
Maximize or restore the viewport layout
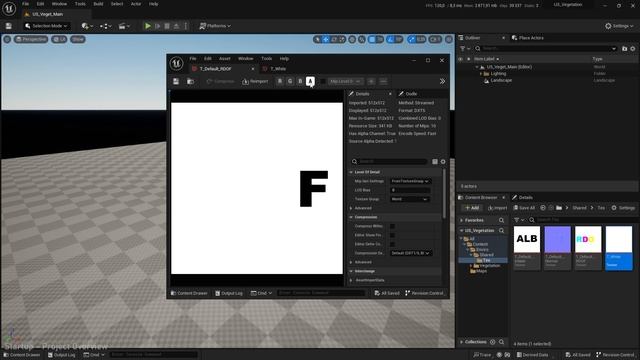(449, 39)
